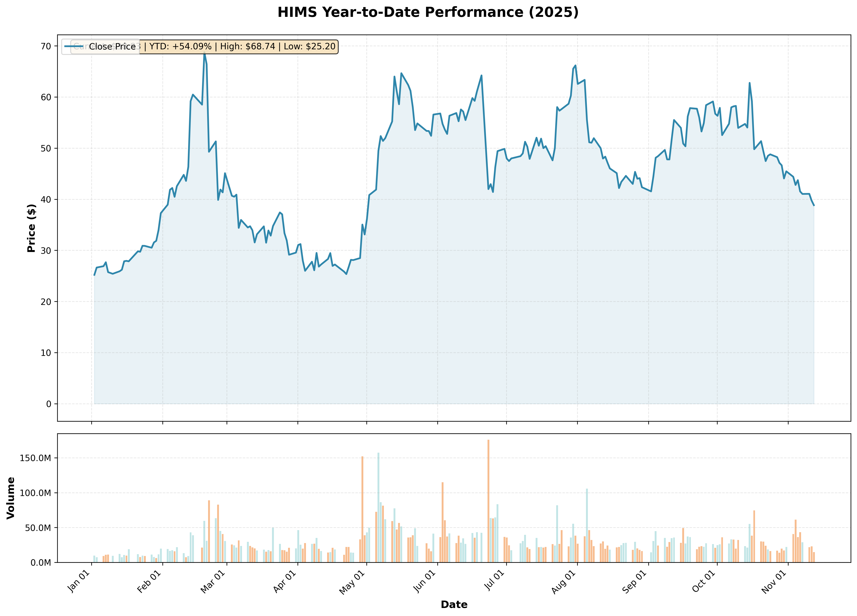Click the Close Price legend entry
Screen dimensions: 857x616
(101, 46)
